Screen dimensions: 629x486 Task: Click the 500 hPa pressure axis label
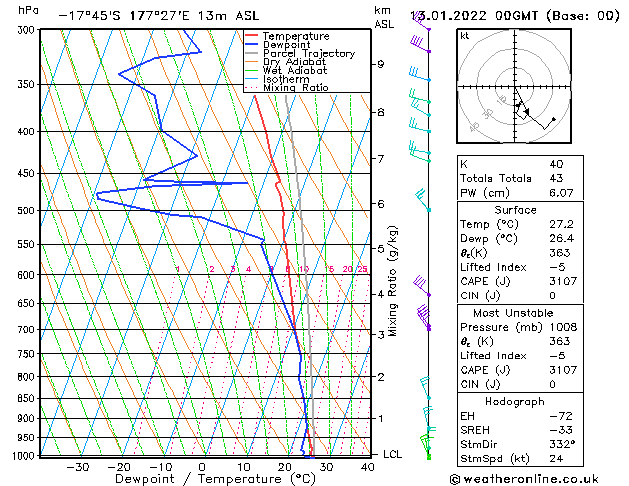[x=28, y=211]
